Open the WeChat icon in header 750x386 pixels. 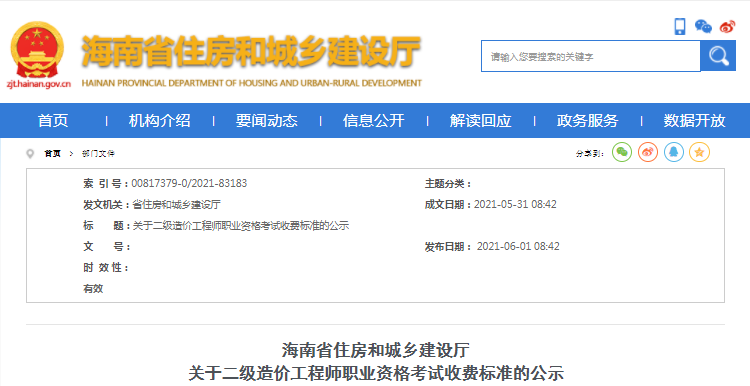click(703, 26)
